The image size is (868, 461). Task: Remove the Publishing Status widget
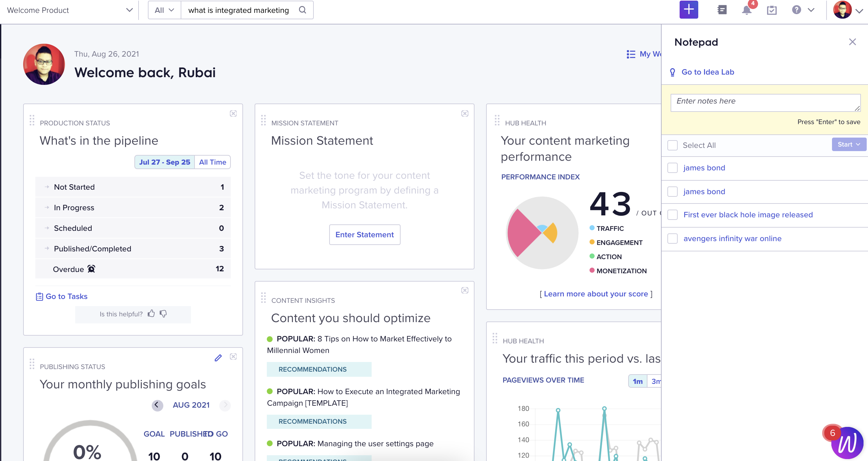[233, 357]
